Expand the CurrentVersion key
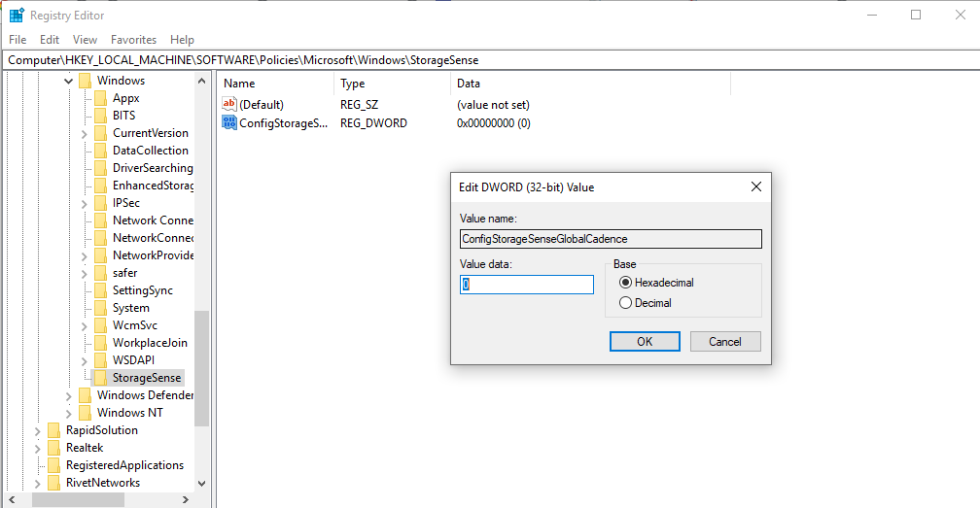The height and width of the screenshot is (508, 980). tap(85, 133)
